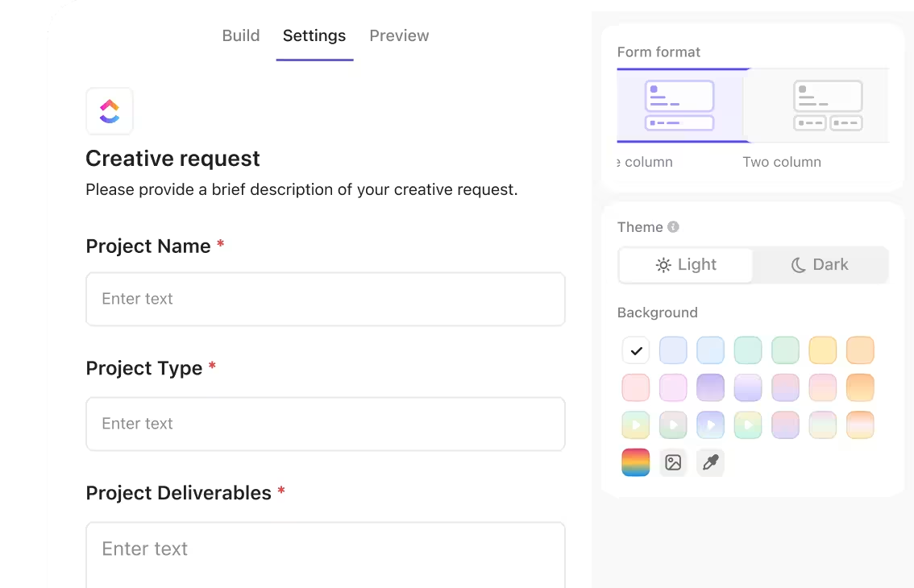Click the Theme info icon
This screenshot has height=588, width=914.
coord(673,227)
